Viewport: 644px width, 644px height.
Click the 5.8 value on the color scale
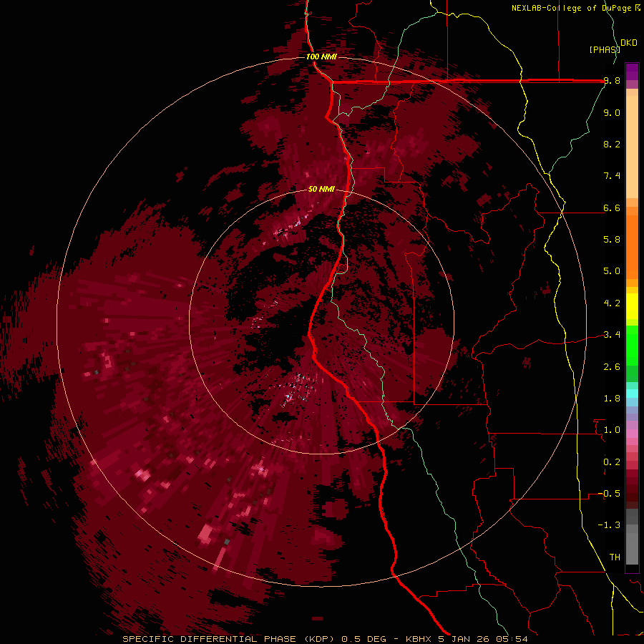click(612, 240)
